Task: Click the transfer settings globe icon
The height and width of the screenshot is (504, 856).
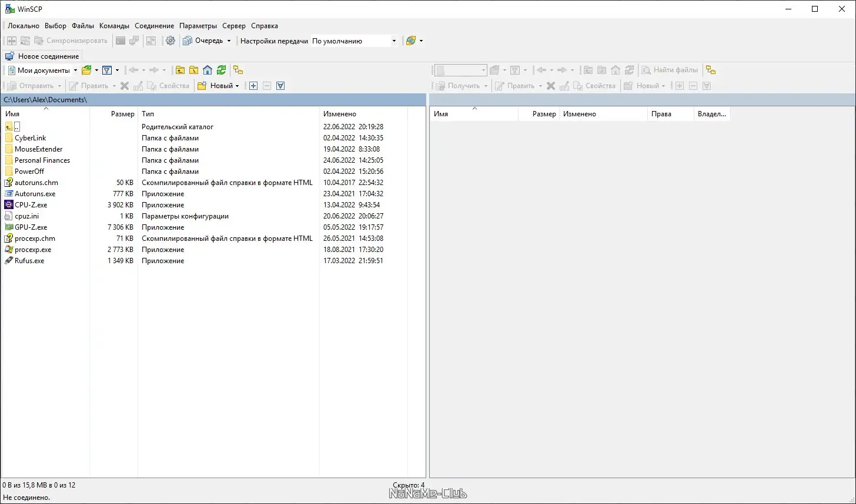Action: pos(411,41)
